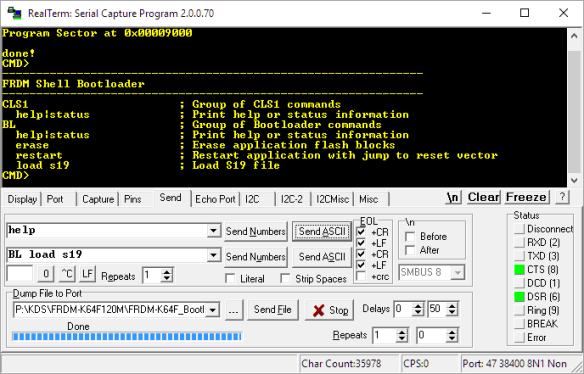Open the I2C tab
The width and height of the screenshot is (584, 374).
coord(252,199)
